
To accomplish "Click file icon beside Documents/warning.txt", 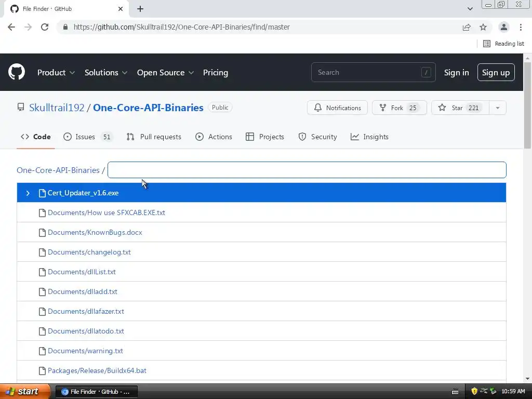I will pyautogui.click(x=42, y=351).
